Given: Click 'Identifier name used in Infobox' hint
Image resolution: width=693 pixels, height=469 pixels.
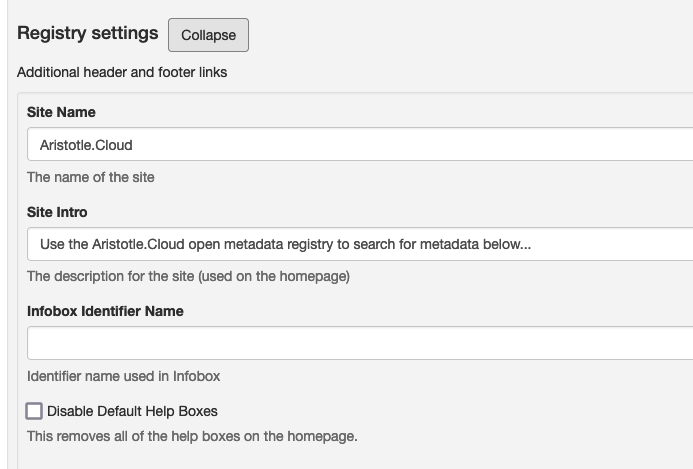Looking at the screenshot, I should pos(123,376).
